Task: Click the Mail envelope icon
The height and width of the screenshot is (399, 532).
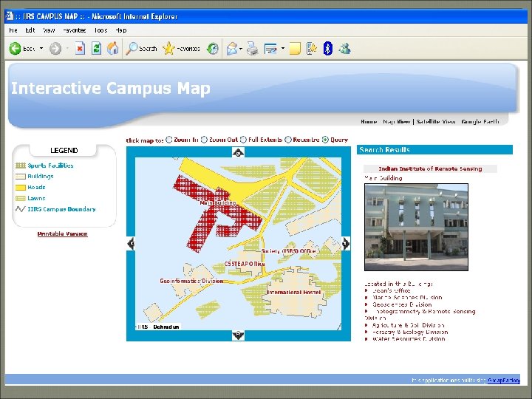Action: 232,49
